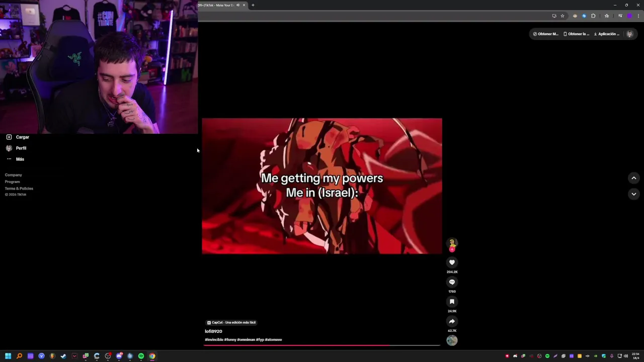Click the Obtener M... button
The image size is (644, 362).
pos(546,34)
